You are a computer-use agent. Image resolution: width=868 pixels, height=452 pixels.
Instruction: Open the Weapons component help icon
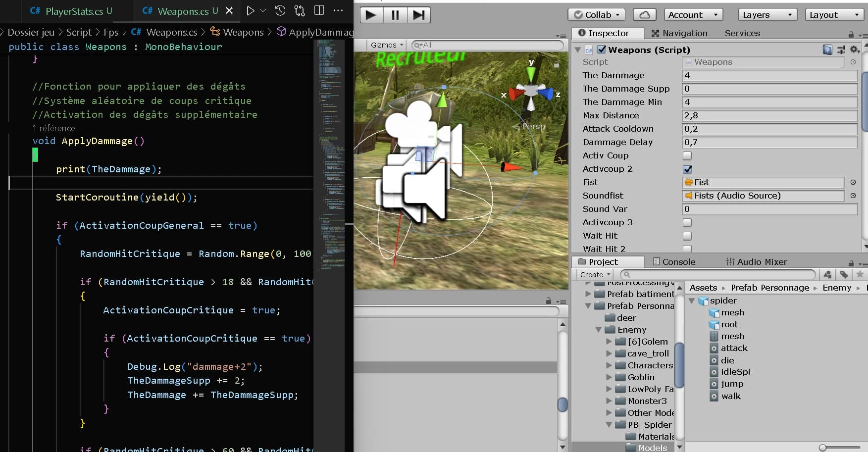827,50
